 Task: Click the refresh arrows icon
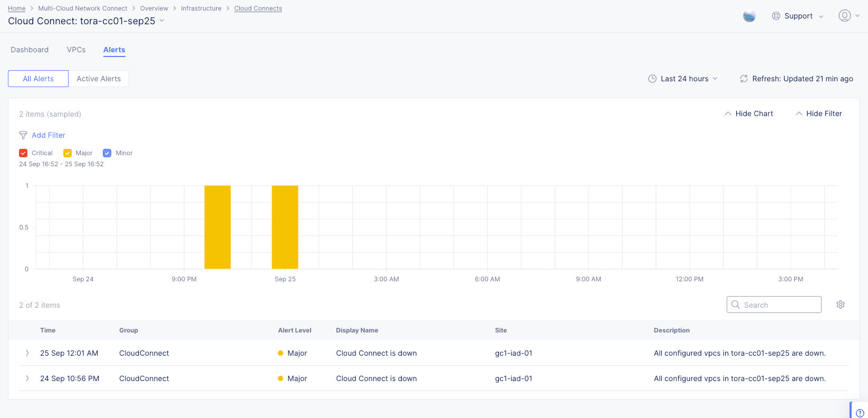(744, 79)
